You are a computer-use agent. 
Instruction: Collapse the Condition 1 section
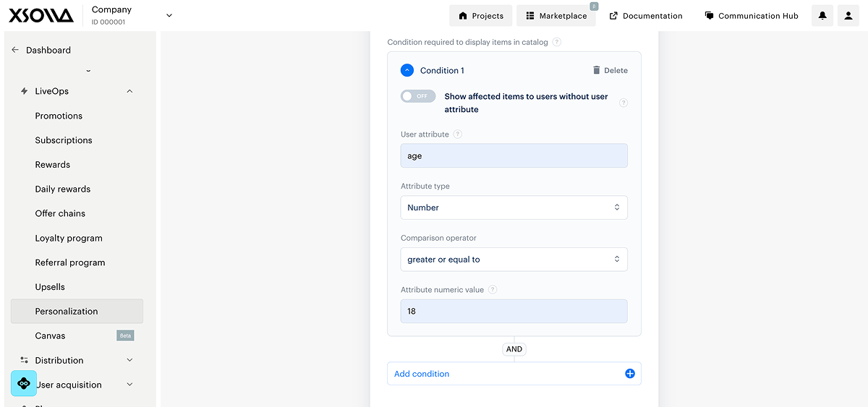coord(407,70)
